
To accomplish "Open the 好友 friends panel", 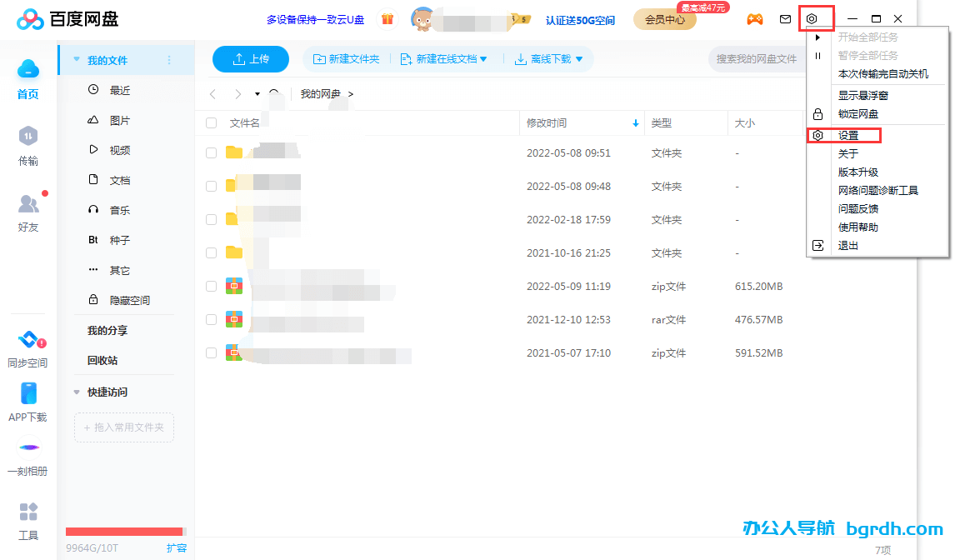I will [27, 212].
